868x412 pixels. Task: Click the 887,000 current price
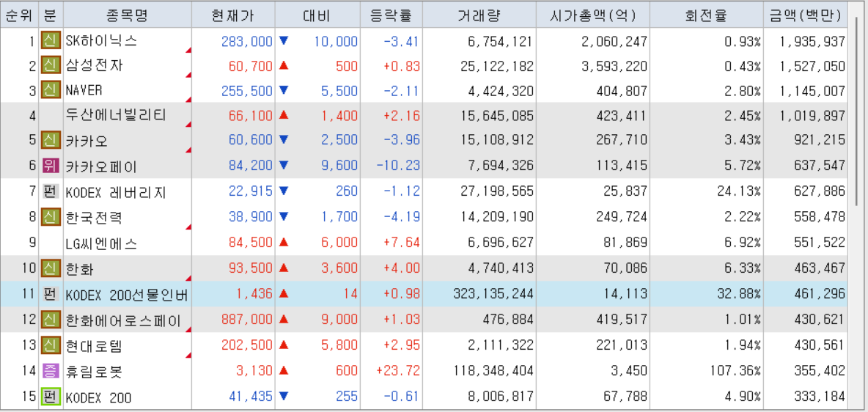coord(247,320)
